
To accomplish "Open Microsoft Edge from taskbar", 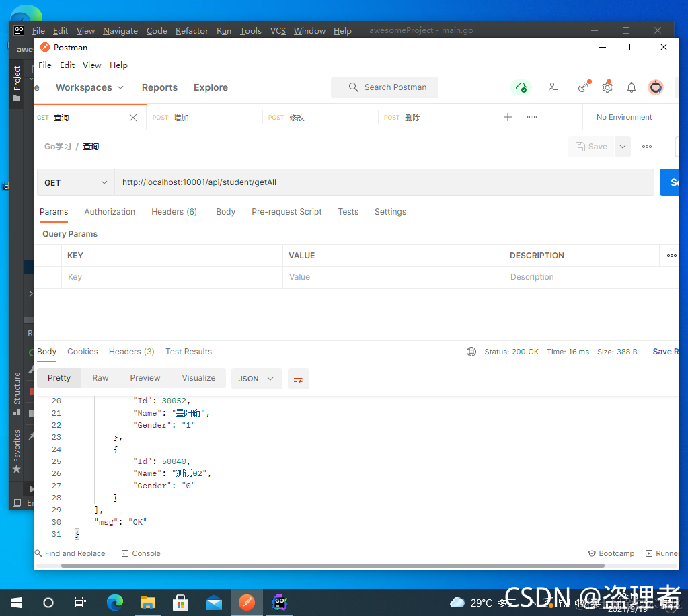I will point(115,603).
